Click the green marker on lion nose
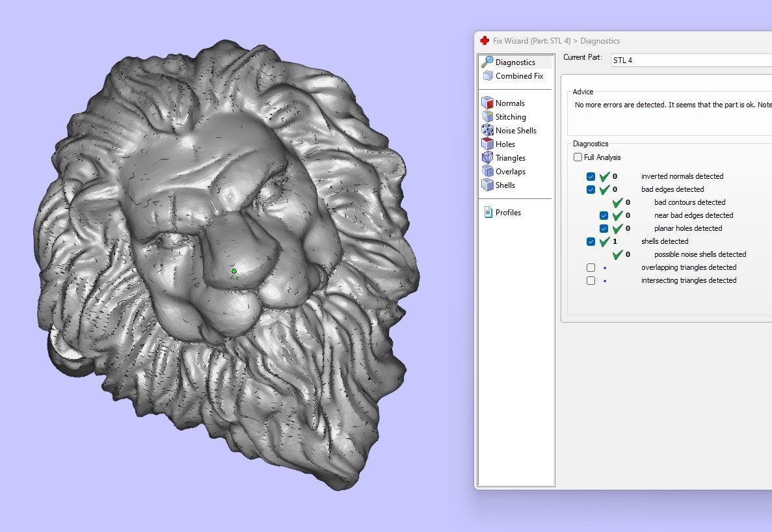This screenshot has height=532, width=772. coord(234,271)
